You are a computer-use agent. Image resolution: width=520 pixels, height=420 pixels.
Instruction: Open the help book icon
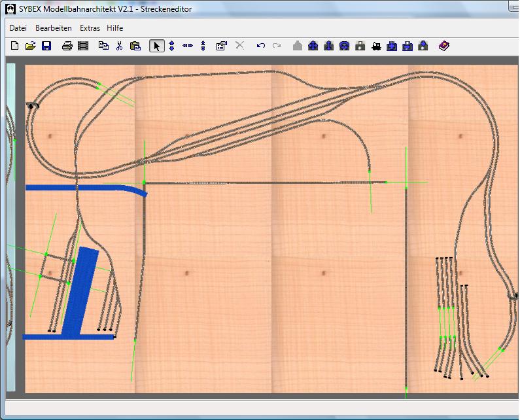(444, 46)
